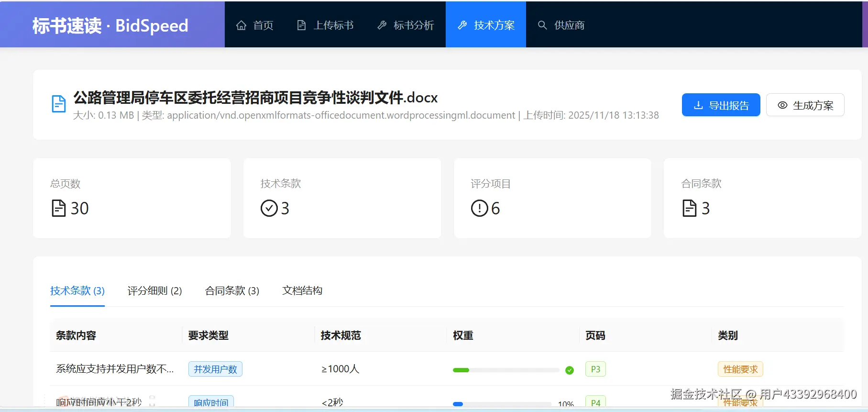Viewport: 868px width, 412px height.
Task: Click the wrench icon beside 技术方案
Action: [462, 25]
